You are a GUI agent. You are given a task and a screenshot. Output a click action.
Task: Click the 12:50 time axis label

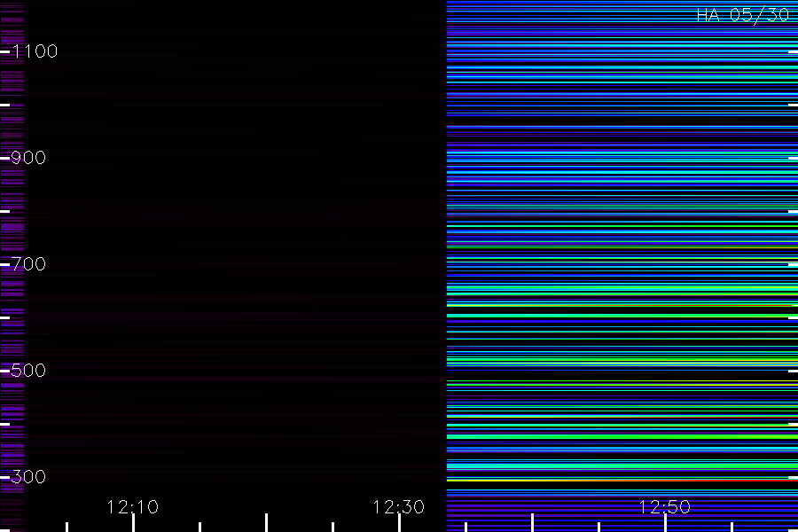click(665, 507)
